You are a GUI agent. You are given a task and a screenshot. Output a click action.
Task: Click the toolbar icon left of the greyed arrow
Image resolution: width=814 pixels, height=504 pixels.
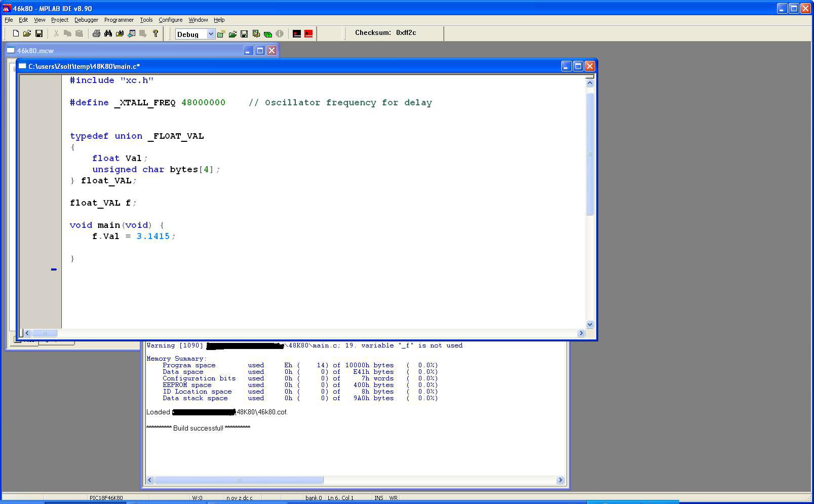click(x=131, y=33)
